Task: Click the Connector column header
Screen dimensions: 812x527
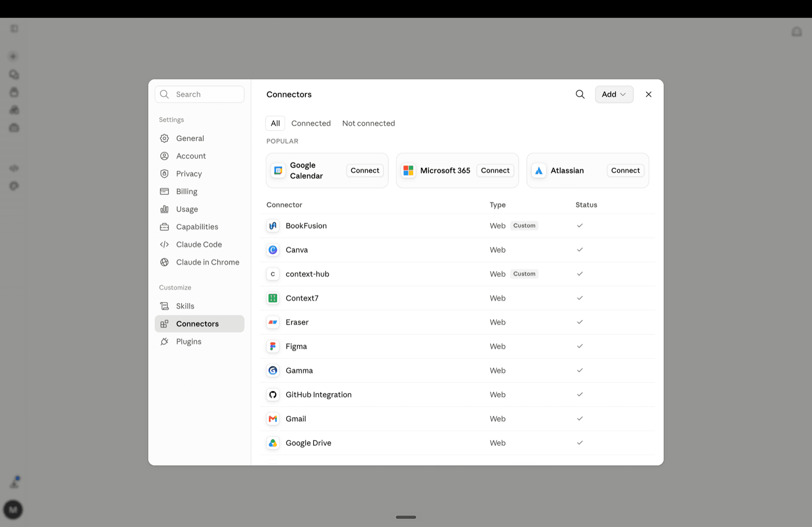Action: 284,205
